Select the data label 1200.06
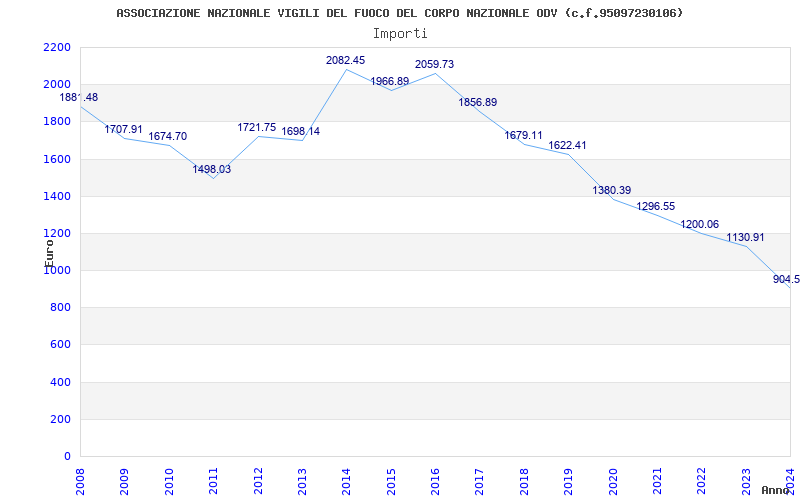Viewport: 800px width, 500px height. (x=700, y=224)
